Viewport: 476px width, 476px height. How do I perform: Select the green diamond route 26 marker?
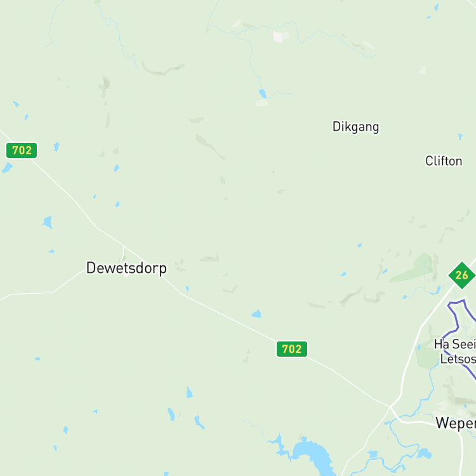point(462,275)
